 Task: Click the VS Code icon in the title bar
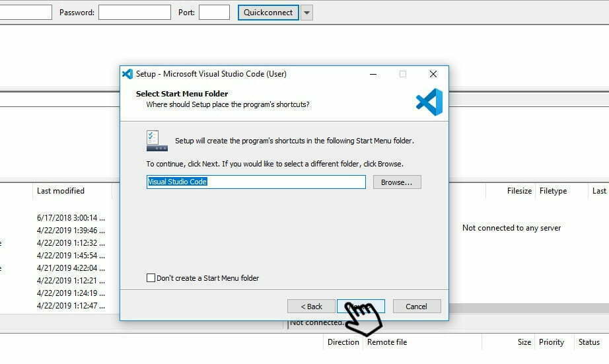point(127,74)
